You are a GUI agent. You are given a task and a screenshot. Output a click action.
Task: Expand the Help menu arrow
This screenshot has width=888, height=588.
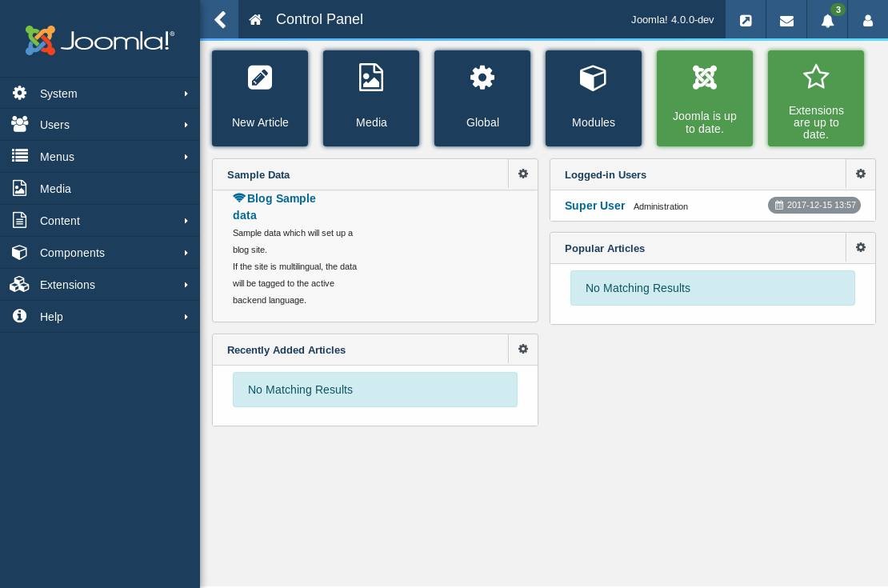[x=186, y=317]
